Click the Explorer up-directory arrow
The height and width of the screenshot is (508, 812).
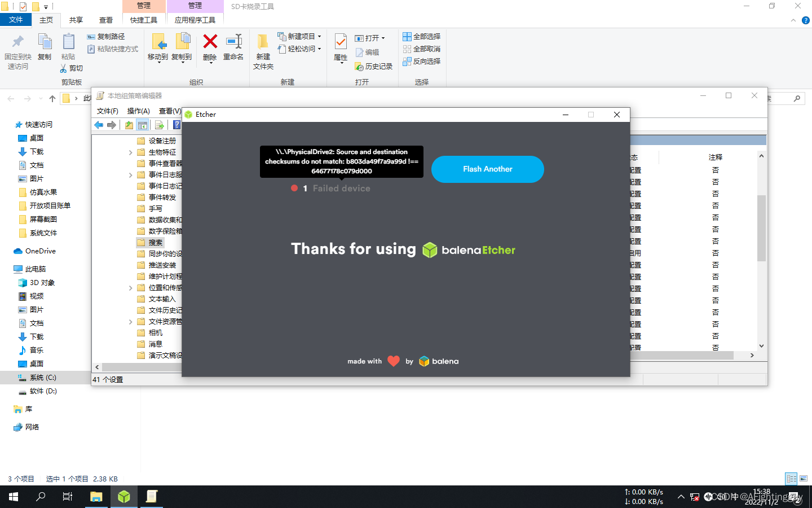coord(52,99)
